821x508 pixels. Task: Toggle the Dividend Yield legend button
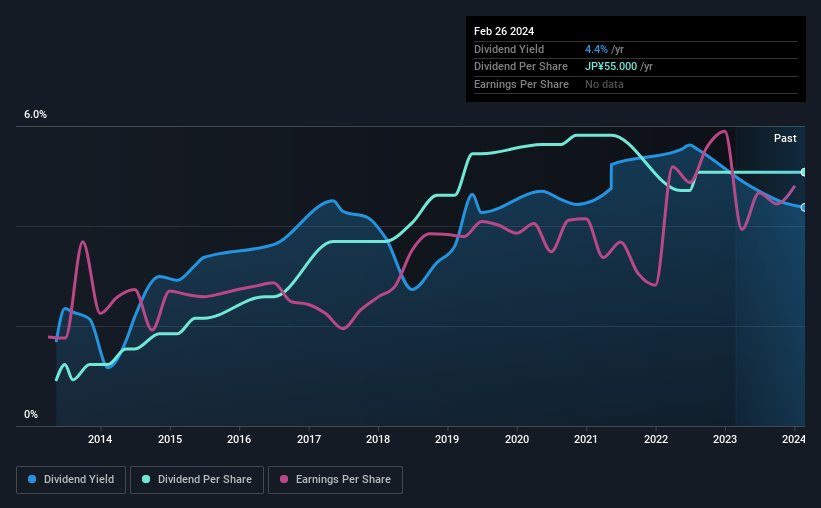point(71,480)
